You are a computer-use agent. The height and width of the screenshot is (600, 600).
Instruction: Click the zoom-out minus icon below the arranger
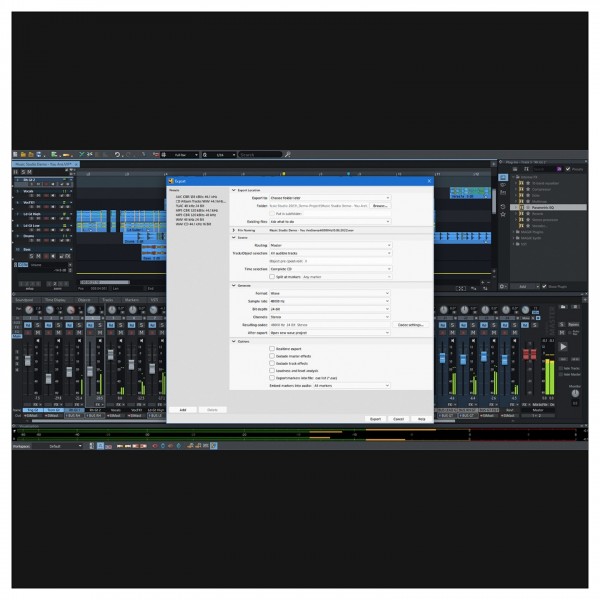click(x=489, y=282)
